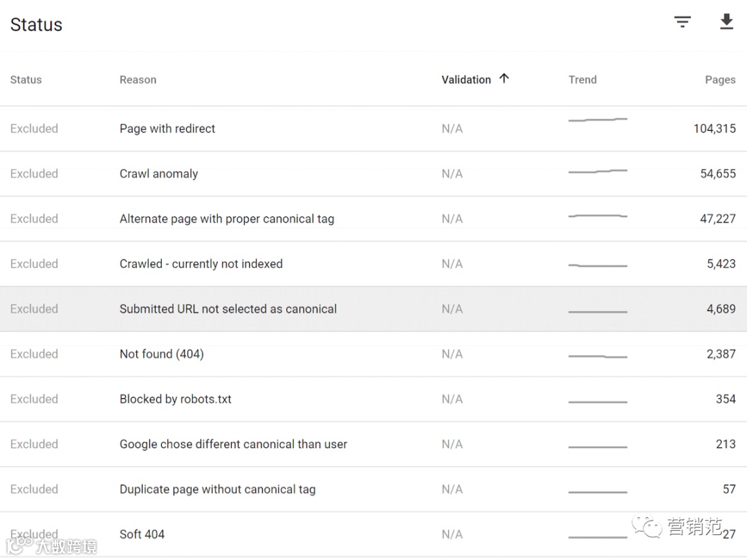This screenshot has height=560, width=747.
Task: Sort by Pages column header
Action: tap(720, 80)
